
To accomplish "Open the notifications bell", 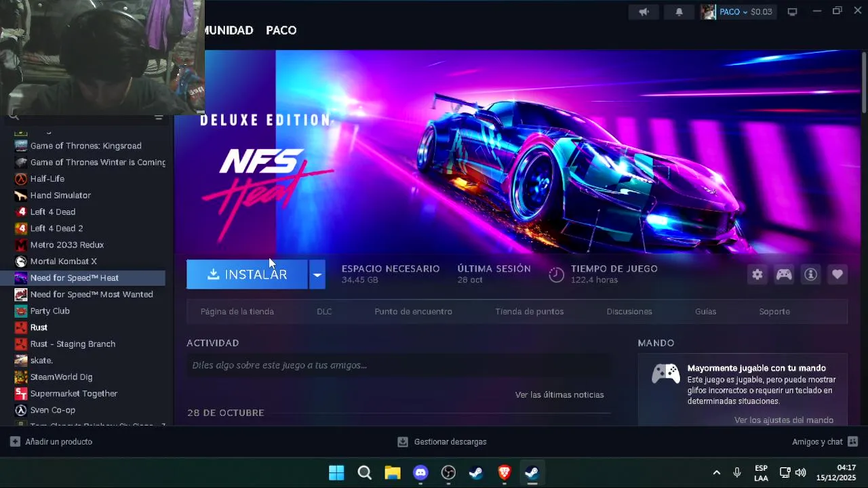I will pyautogui.click(x=679, y=12).
